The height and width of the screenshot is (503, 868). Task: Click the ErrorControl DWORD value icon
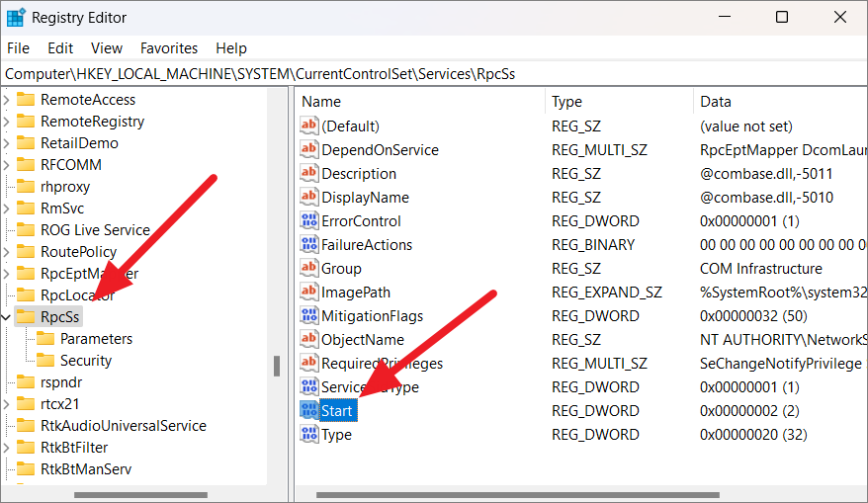click(x=308, y=220)
